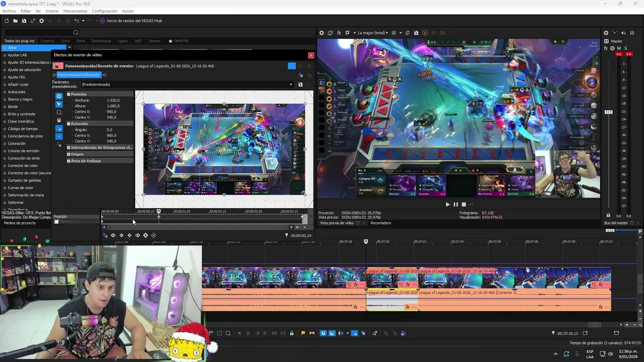Open the Parámetro preestablecido dropdown
This screenshot has width=644, height=362.
[x=291, y=84]
